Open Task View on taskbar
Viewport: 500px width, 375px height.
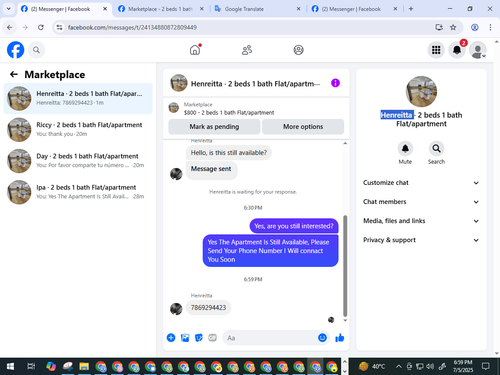(x=31, y=367)
